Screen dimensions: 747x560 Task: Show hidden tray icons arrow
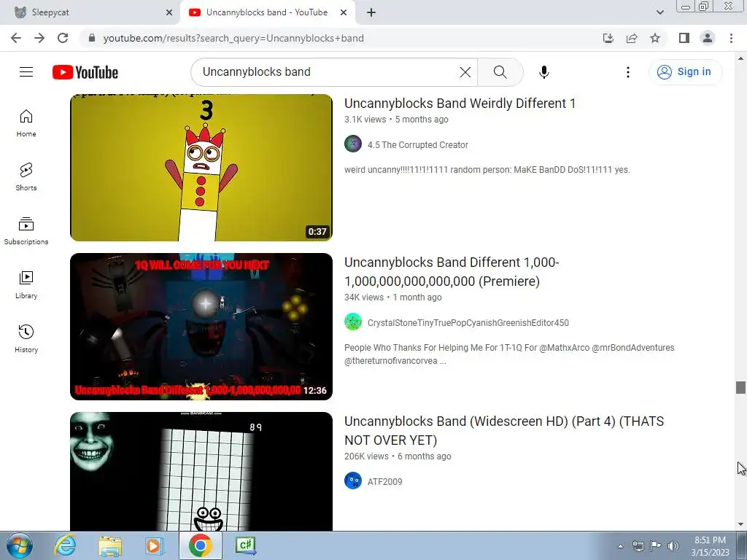[x=620, y=546]
